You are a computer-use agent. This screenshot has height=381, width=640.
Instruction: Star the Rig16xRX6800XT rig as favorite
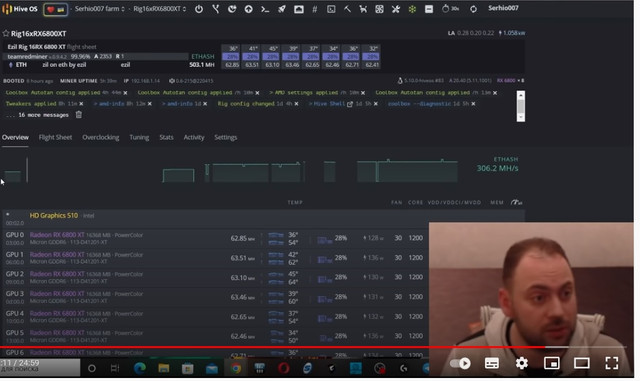click(x=6, y=33)
